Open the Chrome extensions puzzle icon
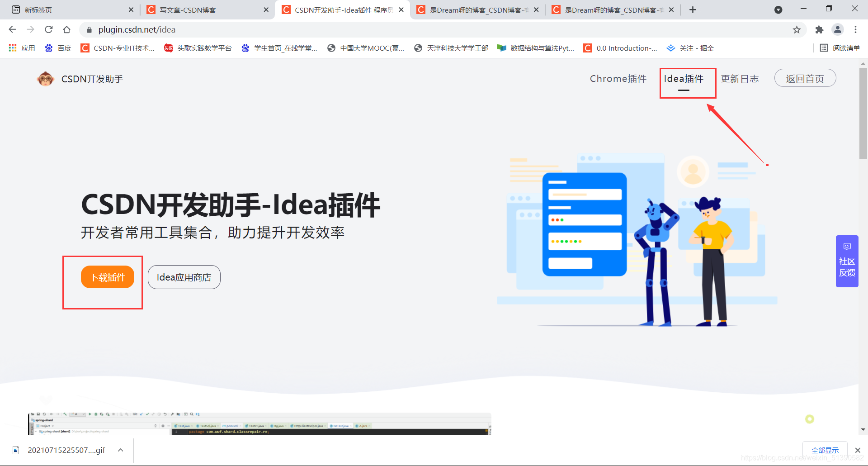 [819, 29]
